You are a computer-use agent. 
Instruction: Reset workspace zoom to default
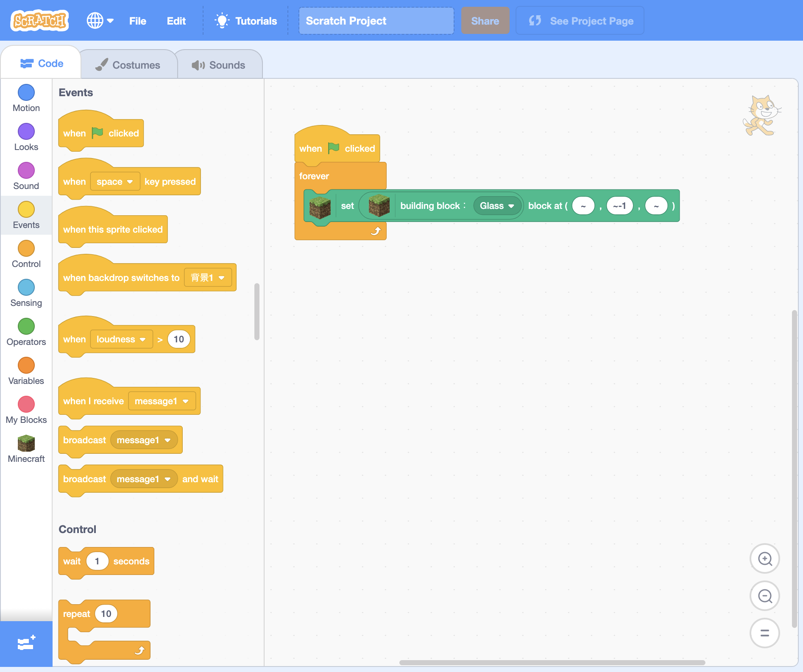tap(764, 633)
